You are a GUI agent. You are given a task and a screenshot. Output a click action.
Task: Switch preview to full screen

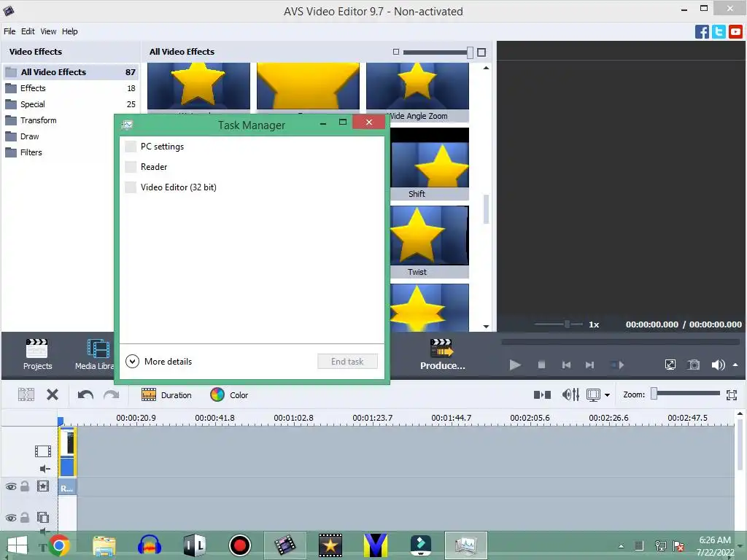pos(670,365)
